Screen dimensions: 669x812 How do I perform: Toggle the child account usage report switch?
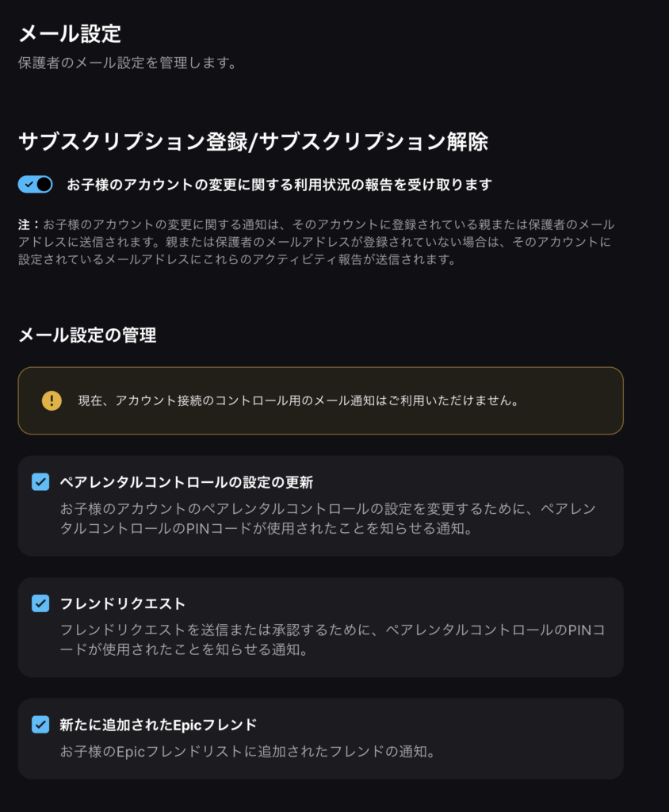pyautogui.click(x=35, y=185)
